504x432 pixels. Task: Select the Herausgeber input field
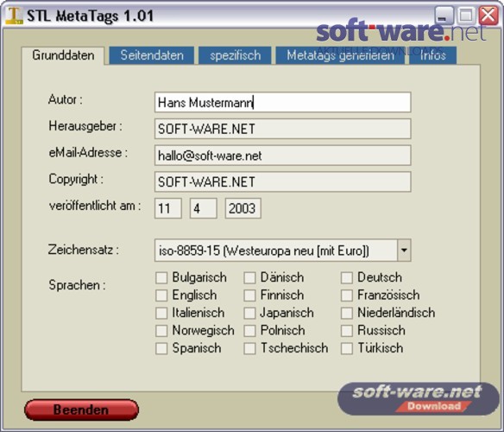282,129
